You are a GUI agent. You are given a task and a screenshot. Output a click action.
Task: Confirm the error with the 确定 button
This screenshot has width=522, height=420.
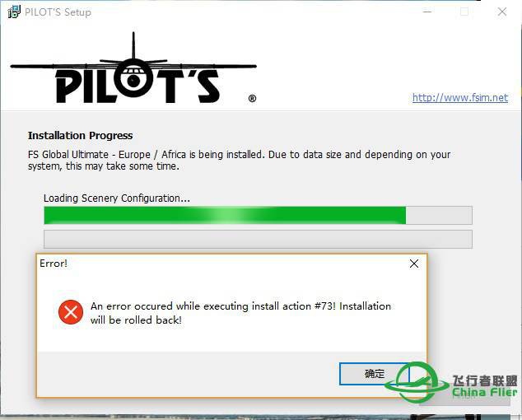pos(374,374)
